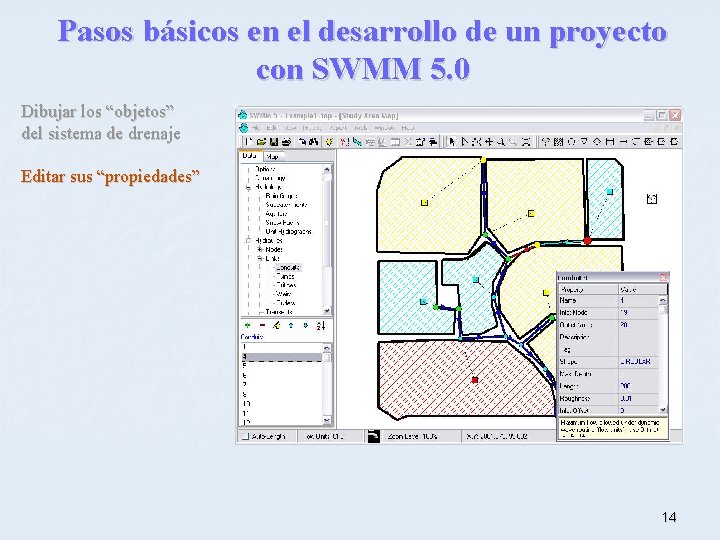Select the Add Outfall node tool
This screenshot has height=540, width=720.
pos(584,142)
